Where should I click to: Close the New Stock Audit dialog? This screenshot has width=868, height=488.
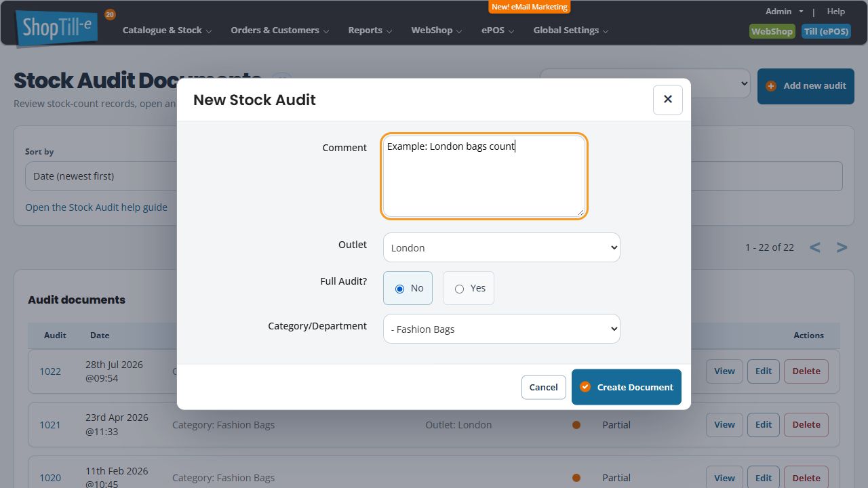click(x=668, y=100)
